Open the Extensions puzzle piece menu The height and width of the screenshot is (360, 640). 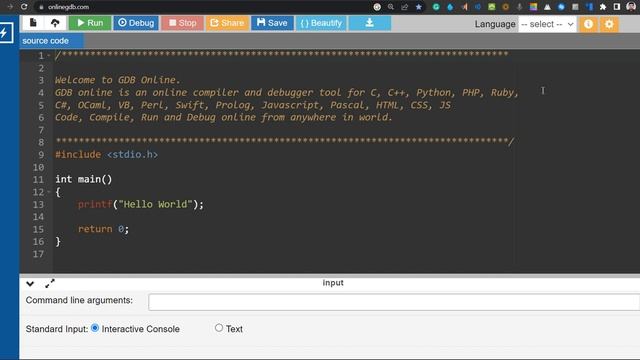603,7
